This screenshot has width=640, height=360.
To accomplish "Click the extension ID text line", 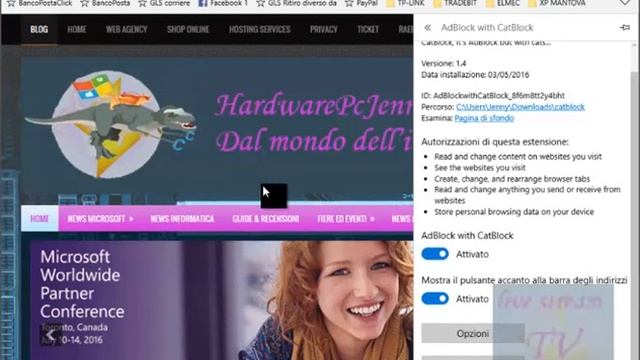I will coord(493,96).
